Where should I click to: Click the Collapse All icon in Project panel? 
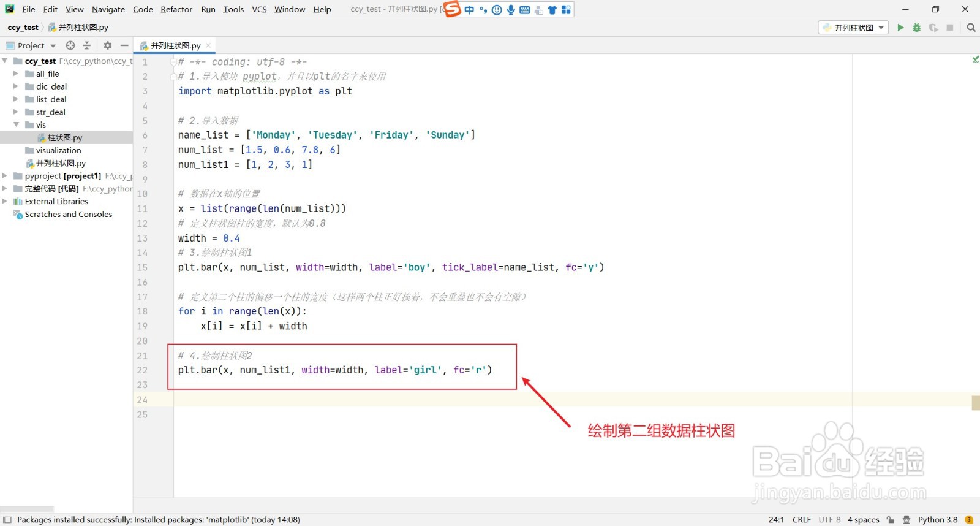[87, 45]
